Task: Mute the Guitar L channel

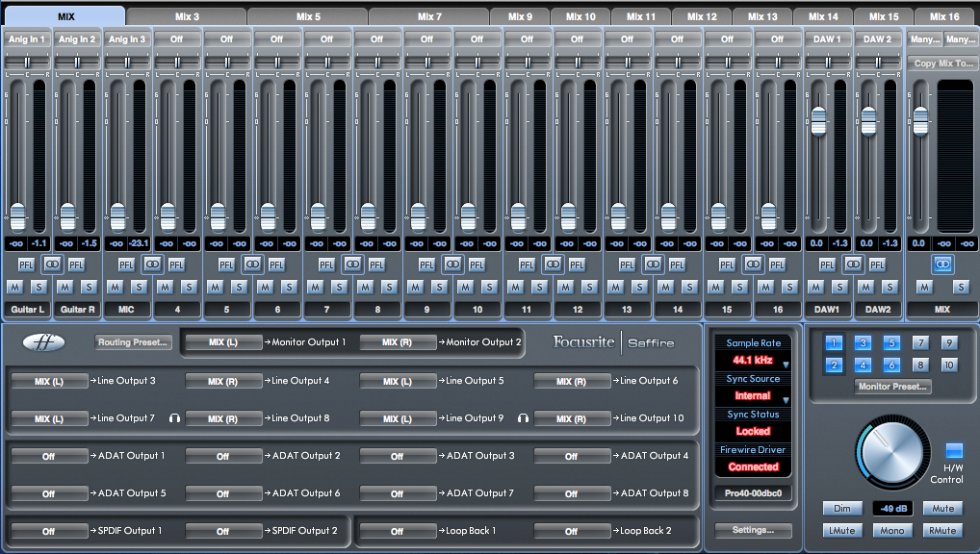Action: tap(14, 287)
